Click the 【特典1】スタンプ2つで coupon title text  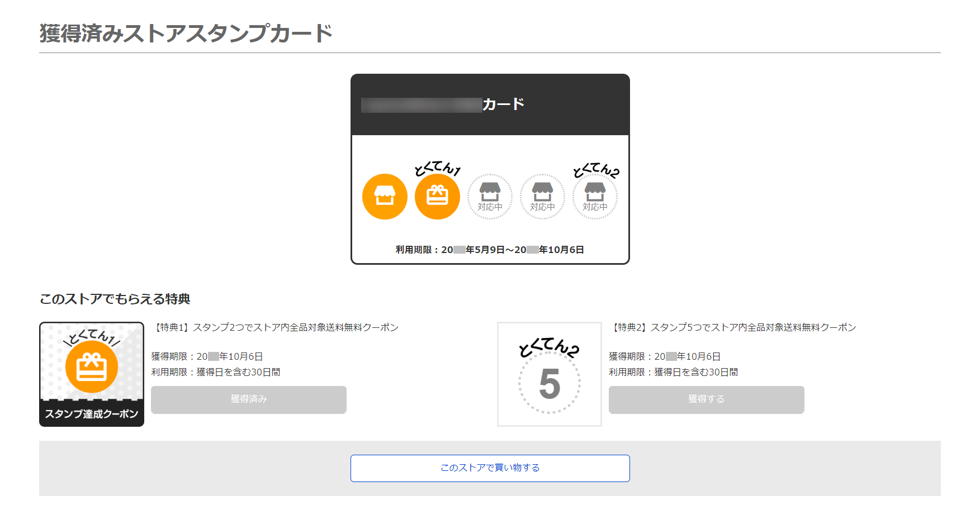(x=275, y=327)
